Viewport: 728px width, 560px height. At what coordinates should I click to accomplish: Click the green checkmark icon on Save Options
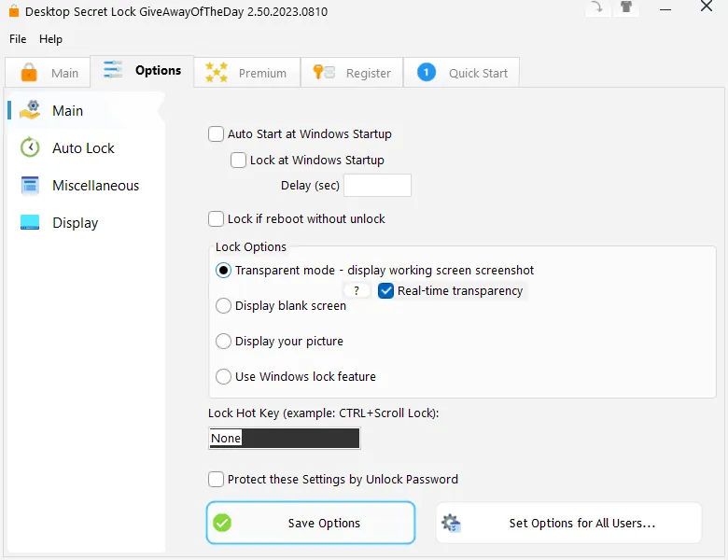pos(222,523)
